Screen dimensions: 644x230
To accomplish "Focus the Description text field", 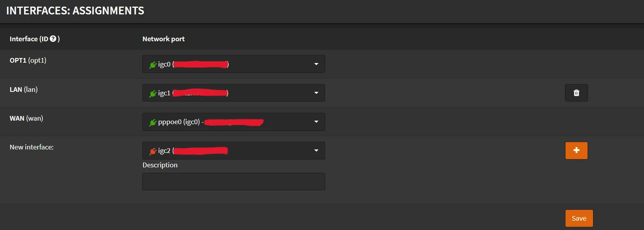I will (x=233, y=181).
